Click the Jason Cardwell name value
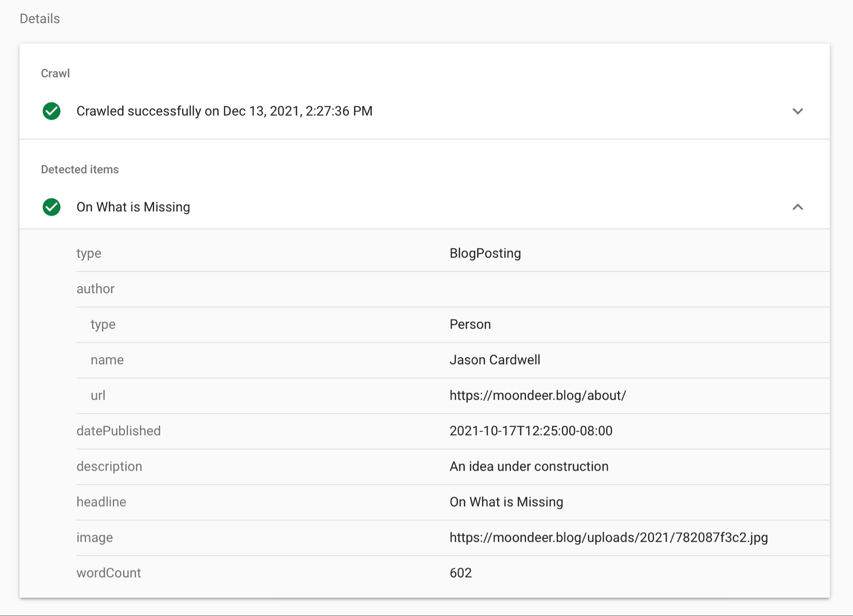 point(495,360)
